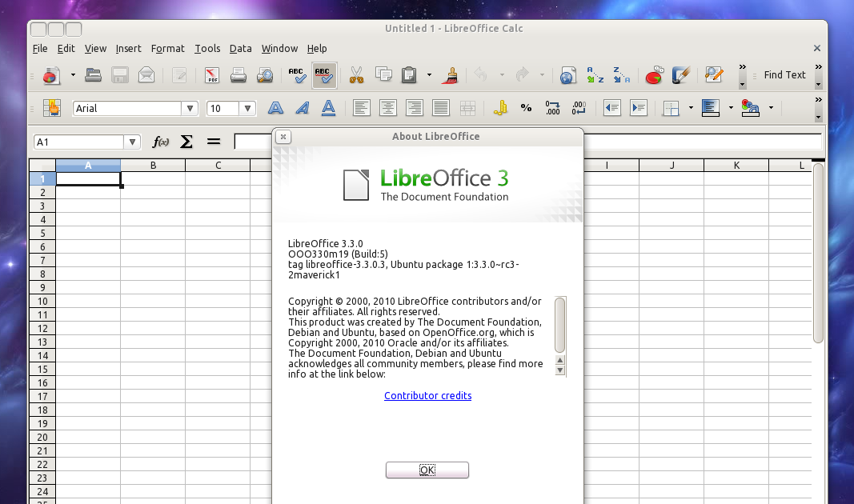Click the Save document icon
This screenshot has width=854, height=504.
tap(120, 75)
